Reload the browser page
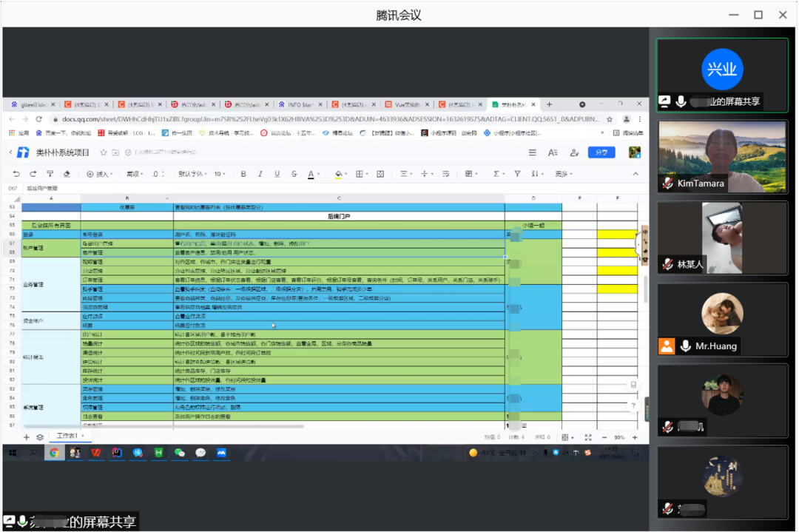 point(38,119)
